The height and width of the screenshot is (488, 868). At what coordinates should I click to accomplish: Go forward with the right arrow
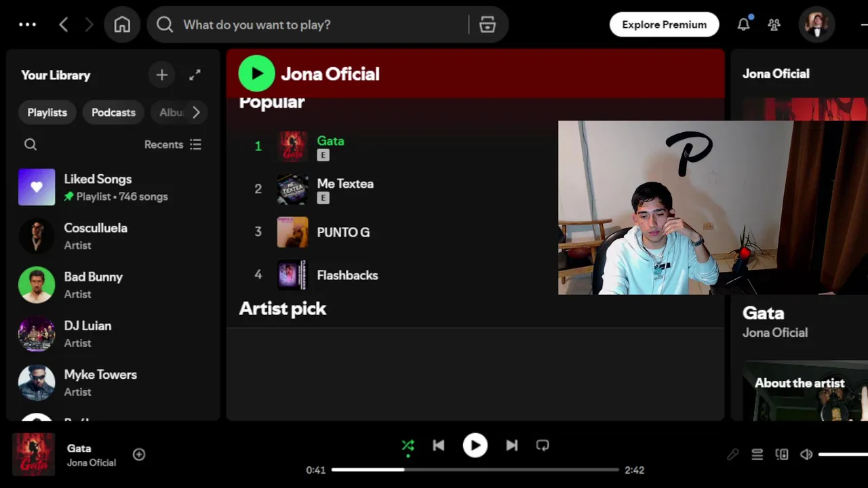coord(89,24)
